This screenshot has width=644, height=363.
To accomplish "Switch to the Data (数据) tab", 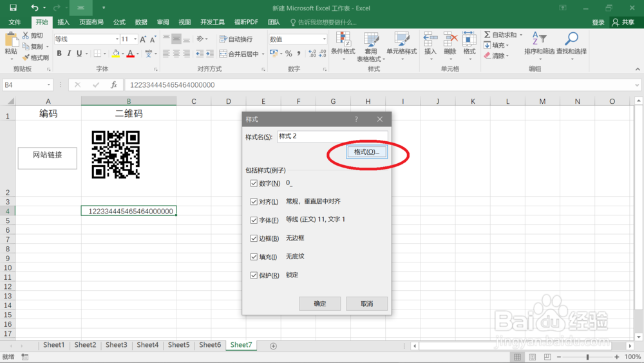I will click(x=141, y=22).
